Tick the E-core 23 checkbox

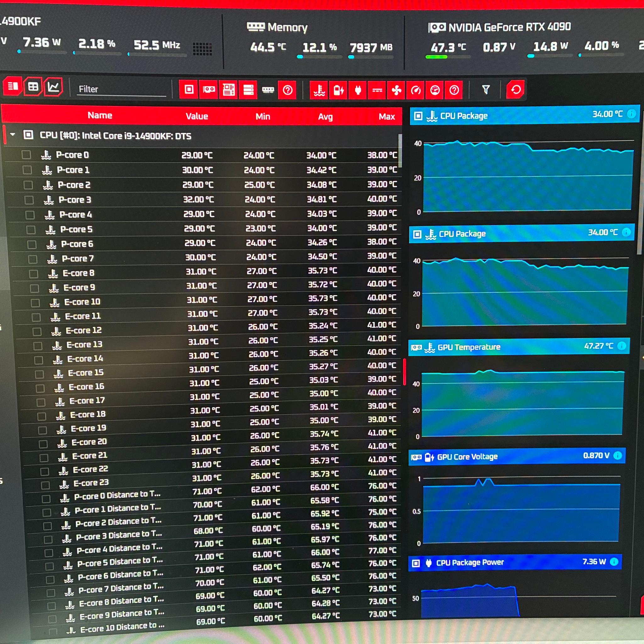[x=46, y=485]
